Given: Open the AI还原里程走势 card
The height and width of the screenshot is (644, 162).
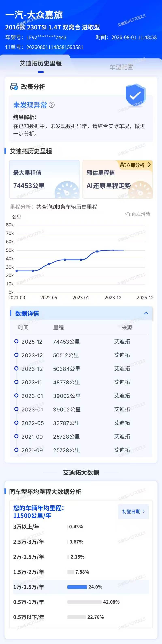Looking at the screenshot, I should [118, 179].
